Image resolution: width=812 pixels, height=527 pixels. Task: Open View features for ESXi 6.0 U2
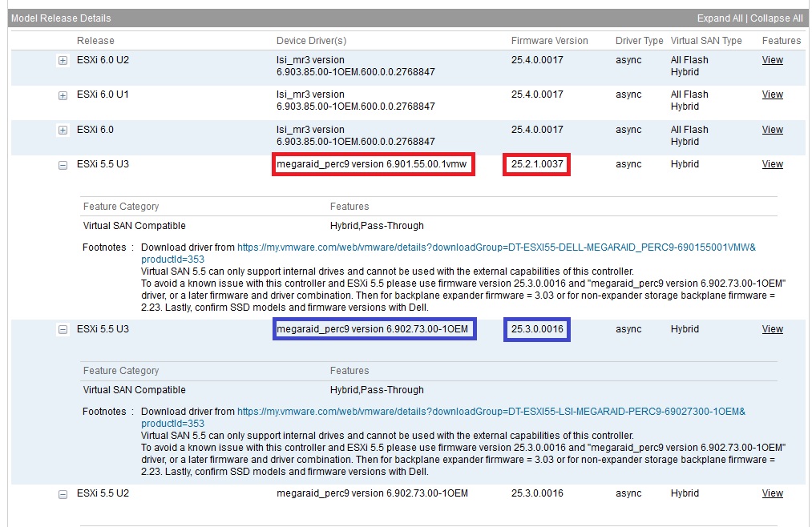click(x=772, y=60)
